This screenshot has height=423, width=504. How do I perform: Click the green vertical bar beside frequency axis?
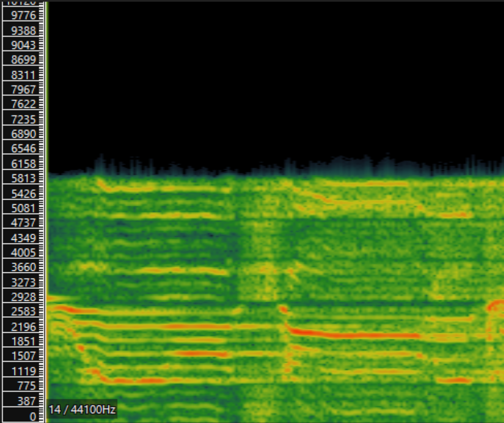tap(45, 206)
